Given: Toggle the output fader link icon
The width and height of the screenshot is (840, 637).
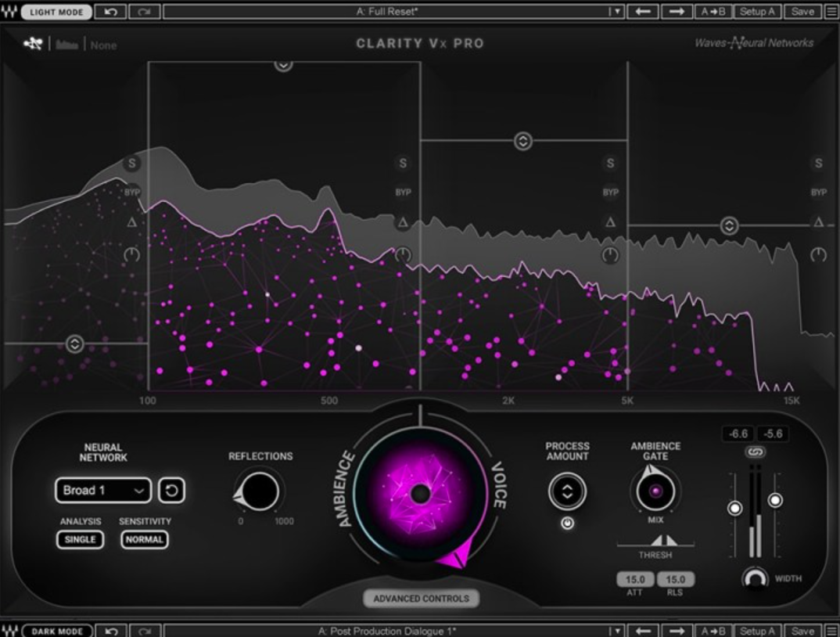Looking at the screenshot, I should 756,452.
